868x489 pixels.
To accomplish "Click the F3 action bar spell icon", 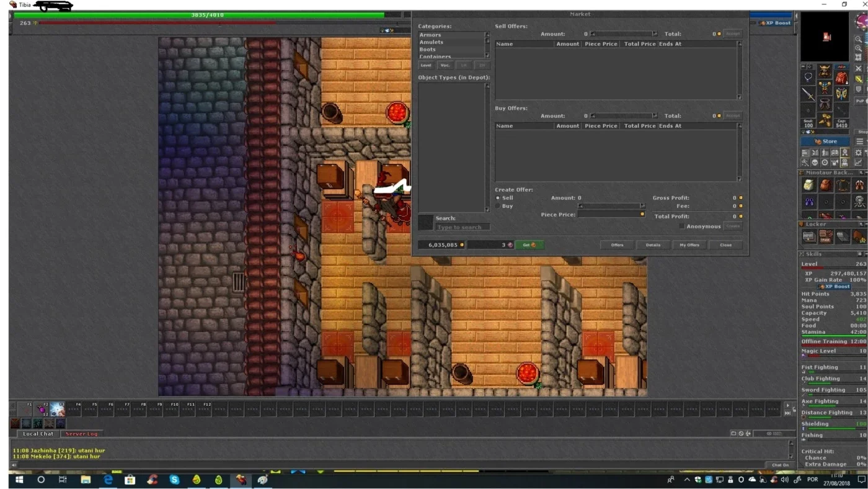I will (57, 409).
